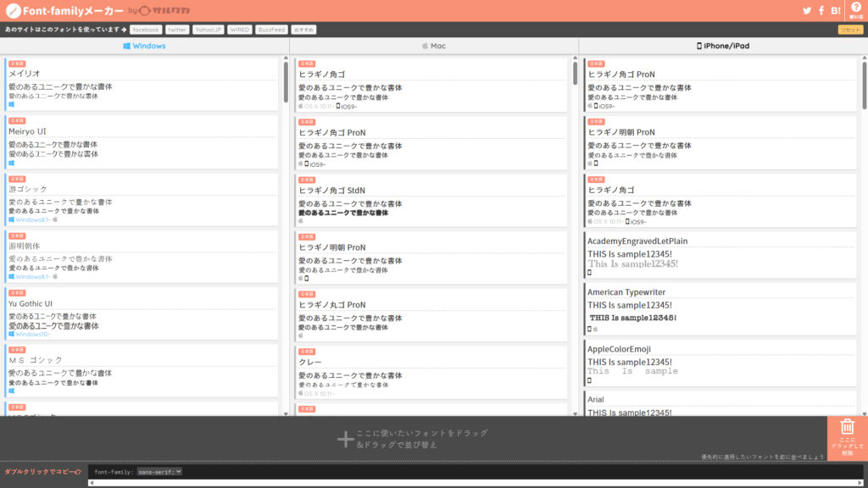Select the Meiryo UI font card
Viewport: 868px width, 488px height.
coord(142,142)
